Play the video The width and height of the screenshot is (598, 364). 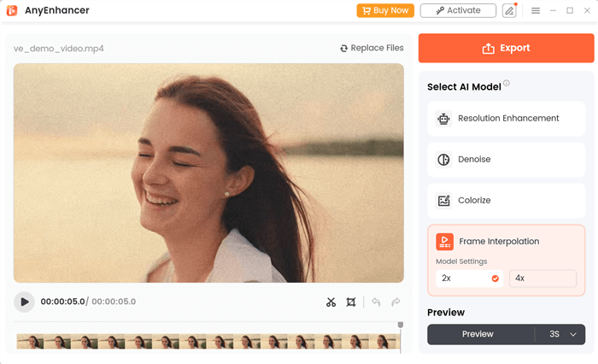(24, 302)
